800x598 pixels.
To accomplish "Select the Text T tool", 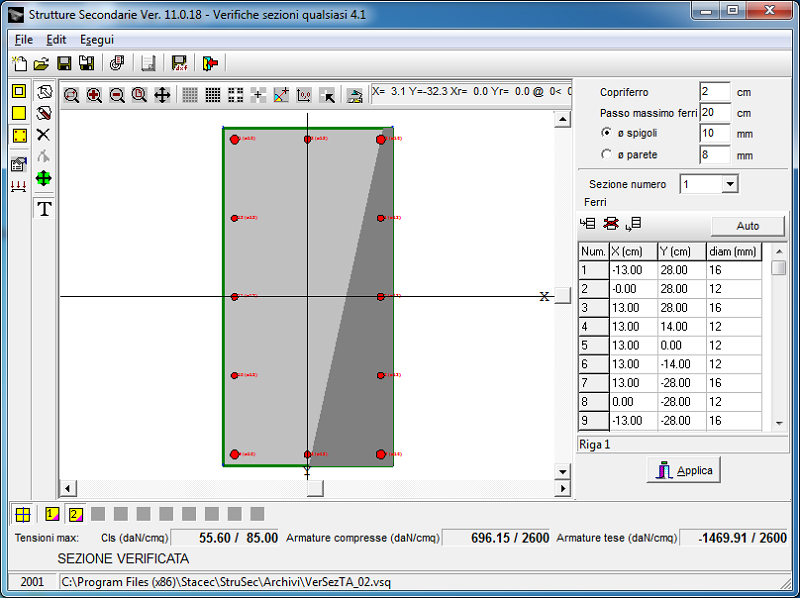I will 44,208.
